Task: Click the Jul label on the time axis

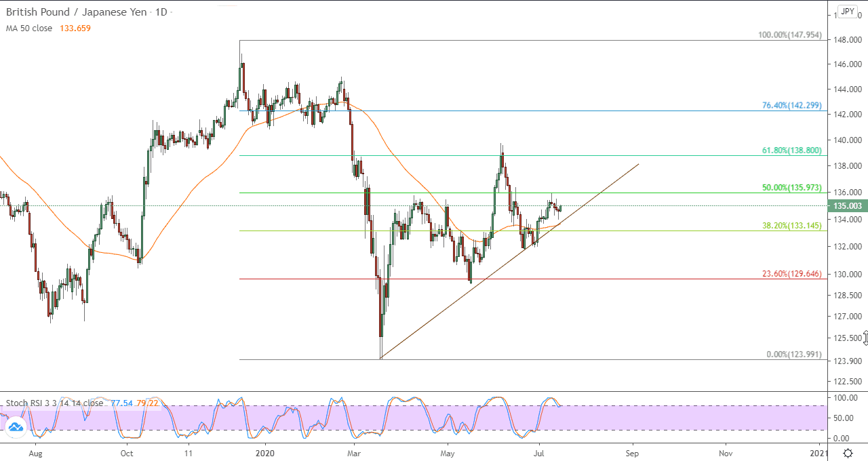Action: pos(539,452)
